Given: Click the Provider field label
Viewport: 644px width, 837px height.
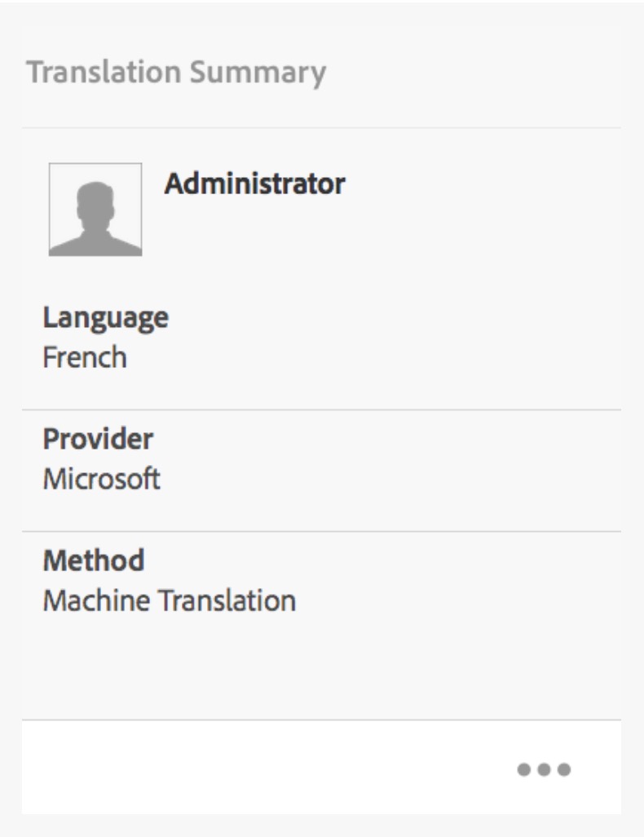Looking at the screenshot, I should [98, 439].
